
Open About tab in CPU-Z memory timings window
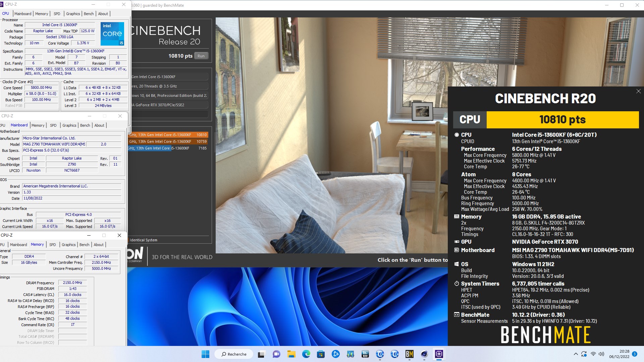pos(99,245)
